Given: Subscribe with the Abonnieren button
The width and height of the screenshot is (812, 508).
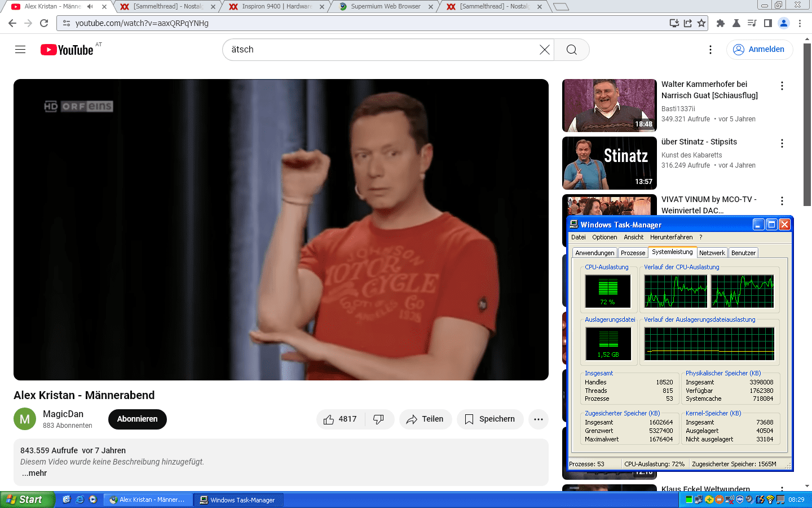Looking at the screenshot, I should pyautogui.click(x=138, y=419).
